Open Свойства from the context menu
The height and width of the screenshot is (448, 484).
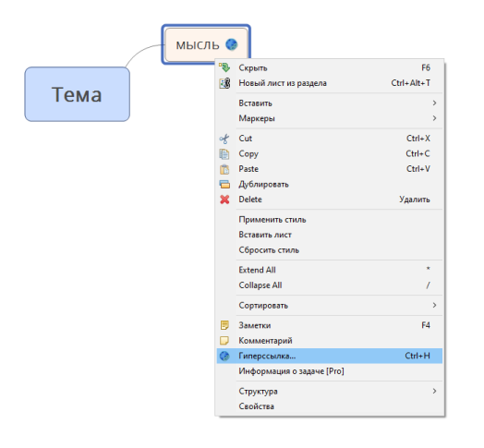click(330, 406)
